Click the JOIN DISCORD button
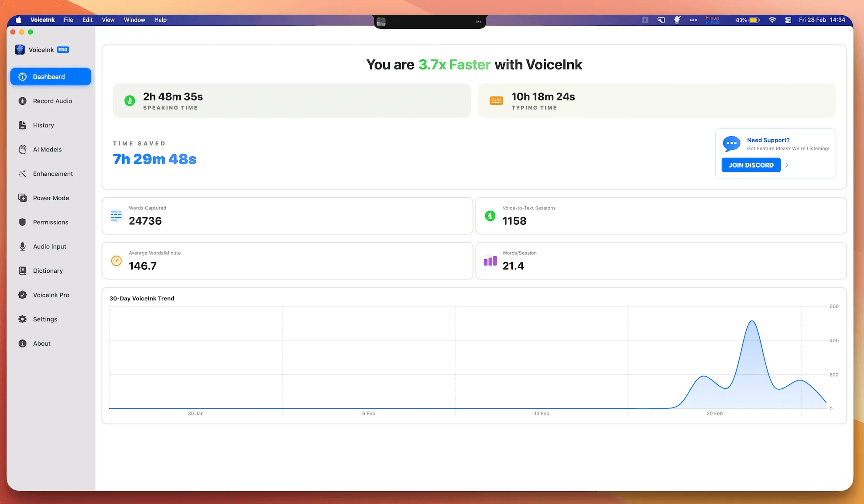 (751, 165)
